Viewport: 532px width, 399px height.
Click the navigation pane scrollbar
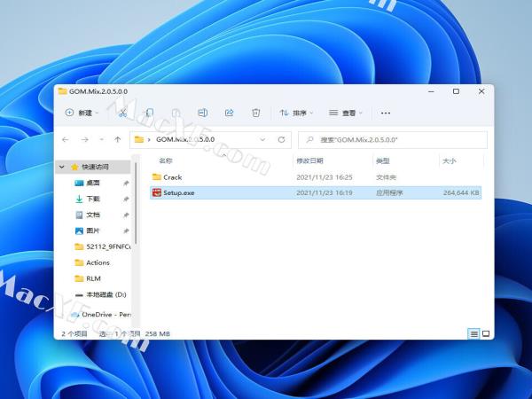tap(136, 204)
